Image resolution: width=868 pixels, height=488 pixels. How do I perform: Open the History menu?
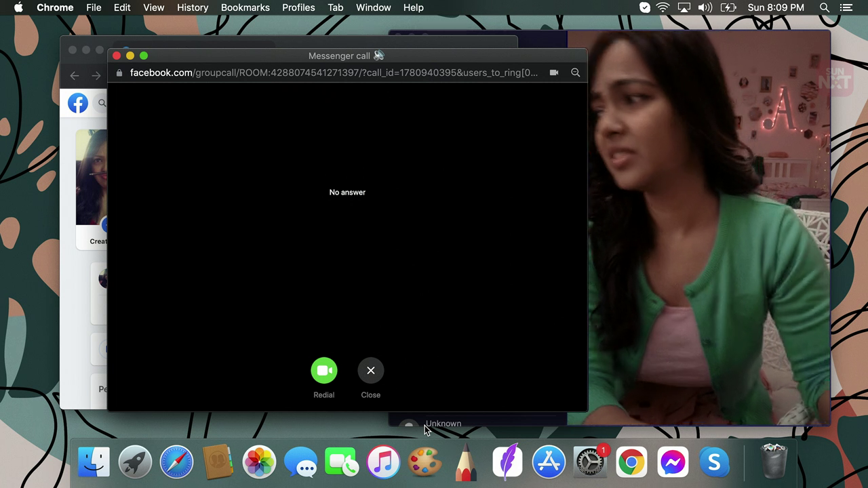point(193,7)
